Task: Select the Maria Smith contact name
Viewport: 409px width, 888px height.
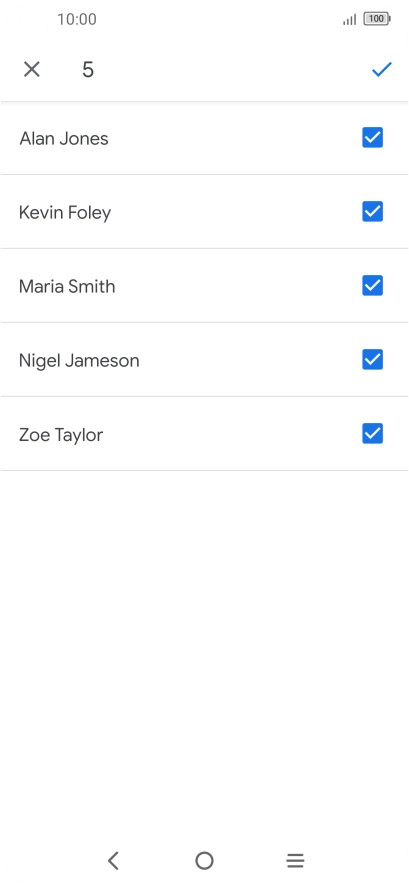Action: (x=67, y=287)
